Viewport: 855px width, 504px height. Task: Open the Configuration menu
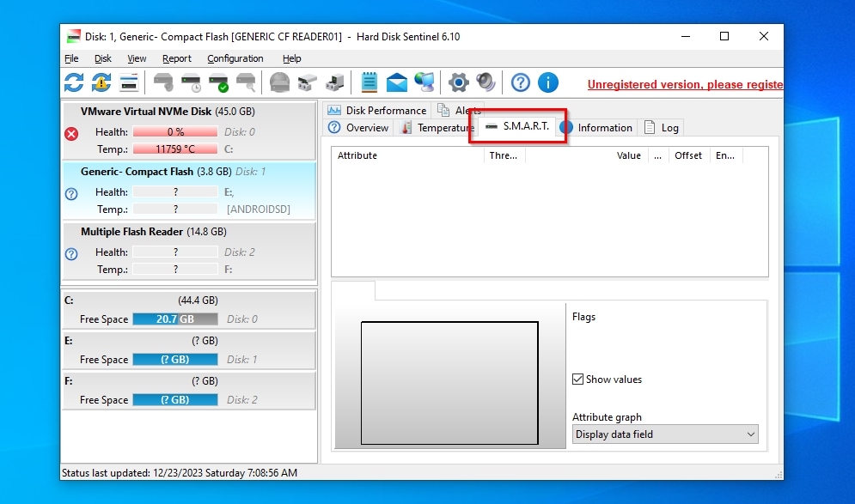(x=235, y=58)
